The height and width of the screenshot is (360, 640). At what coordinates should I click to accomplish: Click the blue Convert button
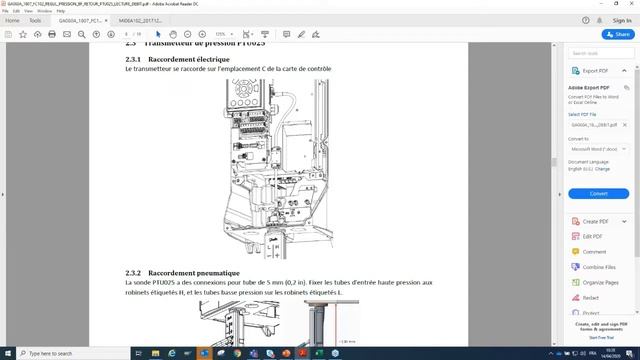598,193
